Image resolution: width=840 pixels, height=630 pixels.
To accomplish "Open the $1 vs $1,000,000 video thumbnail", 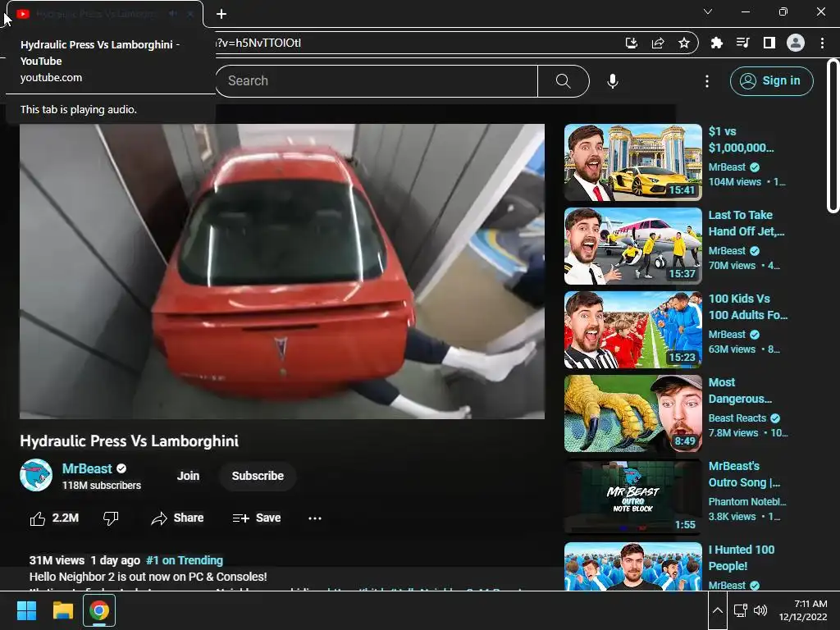I will click(633, 162).
